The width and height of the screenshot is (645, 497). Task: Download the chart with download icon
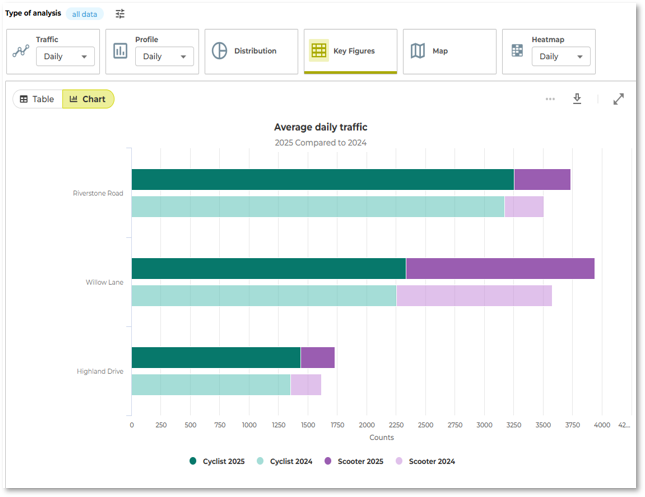pos(577,99)
